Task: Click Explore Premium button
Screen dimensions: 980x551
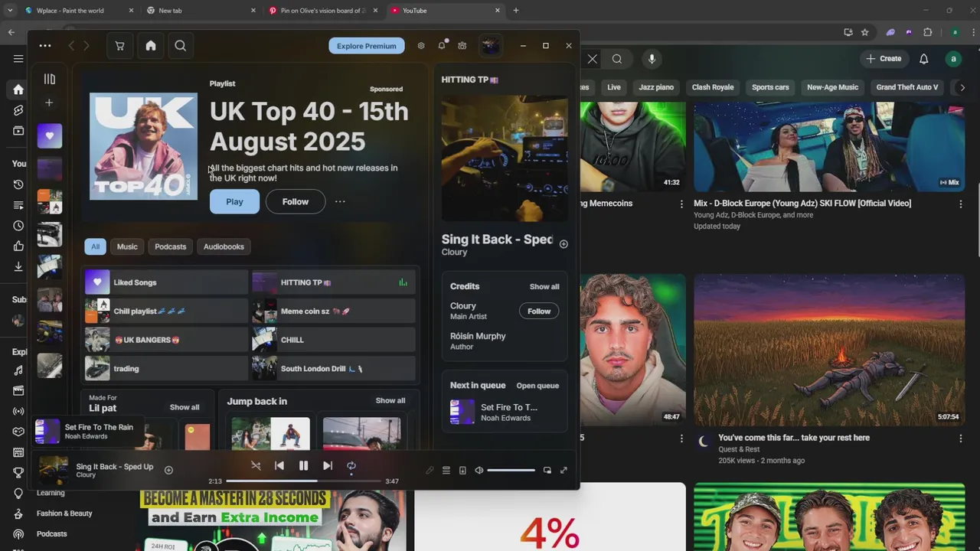Action: coord(367,46)
